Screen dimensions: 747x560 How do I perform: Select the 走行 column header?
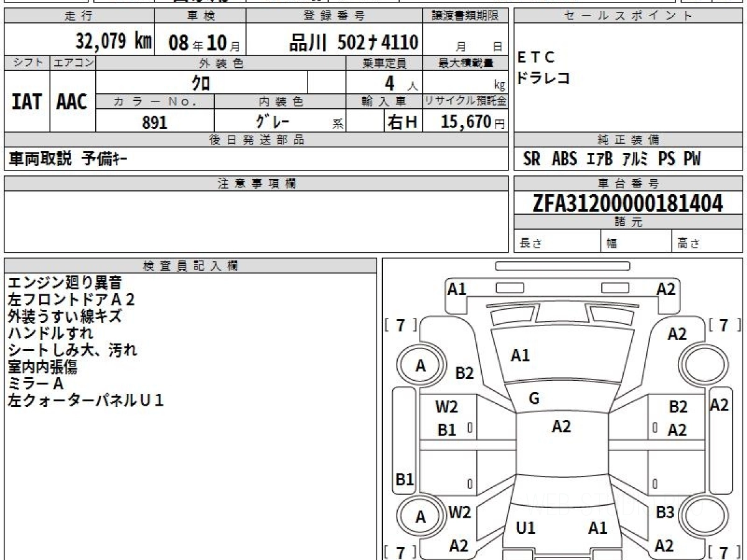(x=79, y=16)
